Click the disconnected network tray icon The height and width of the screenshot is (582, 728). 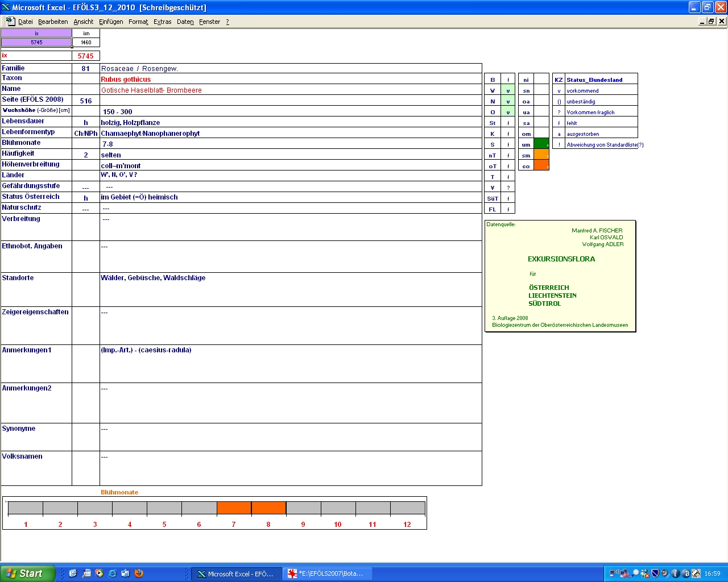click(x=624, y=573)
